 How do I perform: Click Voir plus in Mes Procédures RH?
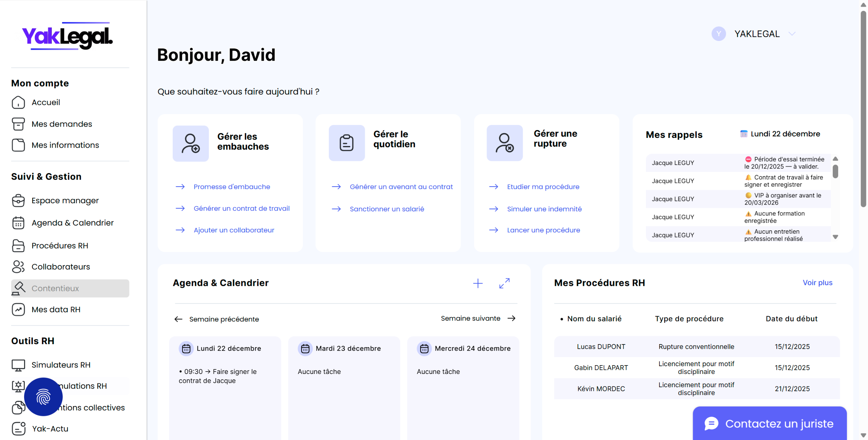point(817,283)
